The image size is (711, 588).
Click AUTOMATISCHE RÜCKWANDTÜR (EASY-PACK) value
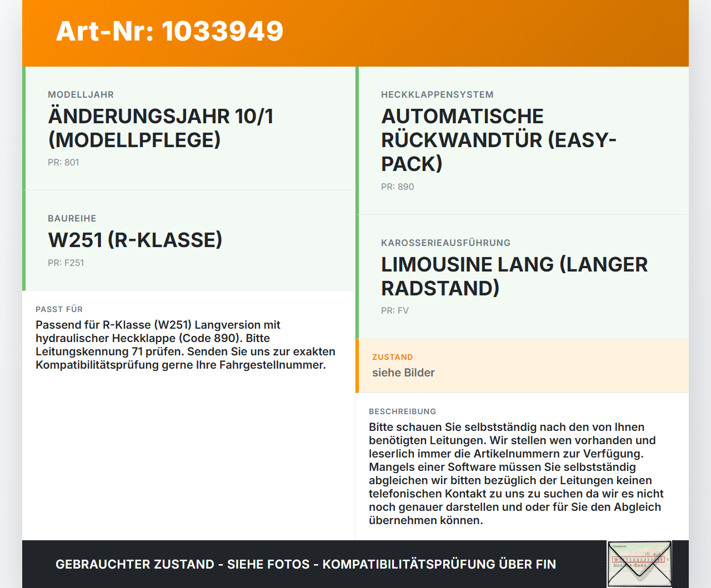(x=499, y=140)
